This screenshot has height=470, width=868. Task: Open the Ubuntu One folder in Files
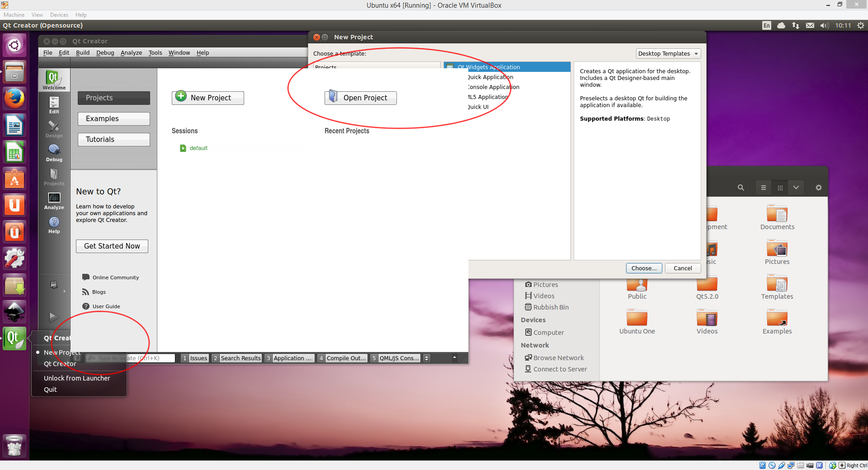[637, 322]
